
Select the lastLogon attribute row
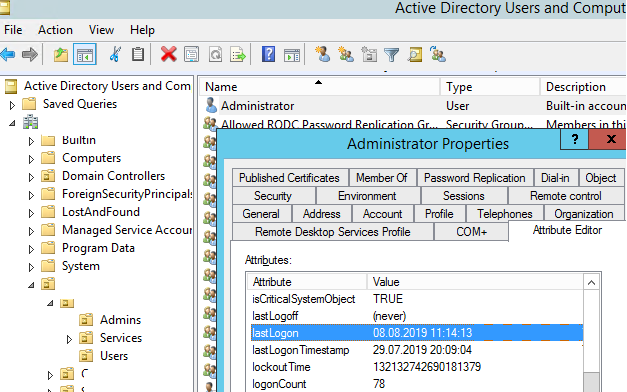pos(417,333)
